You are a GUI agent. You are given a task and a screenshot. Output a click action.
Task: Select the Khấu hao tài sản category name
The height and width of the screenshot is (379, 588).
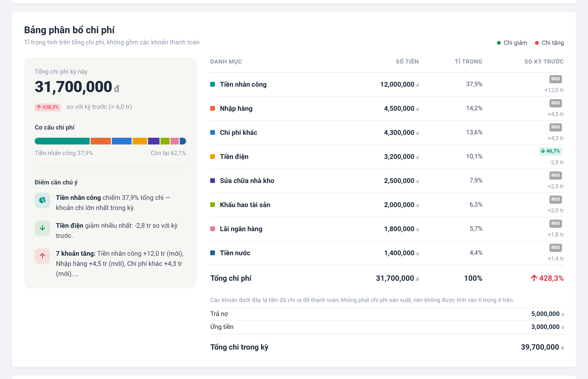(245, 205)
